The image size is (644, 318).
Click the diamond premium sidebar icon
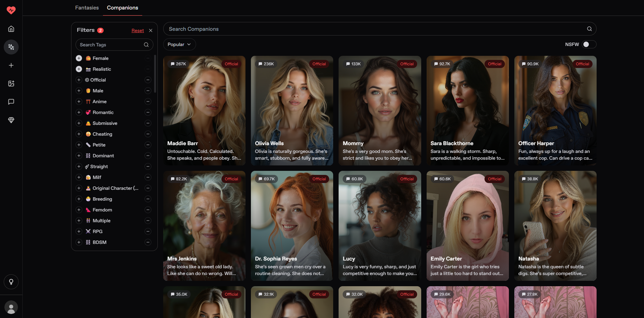click(11, 120)
